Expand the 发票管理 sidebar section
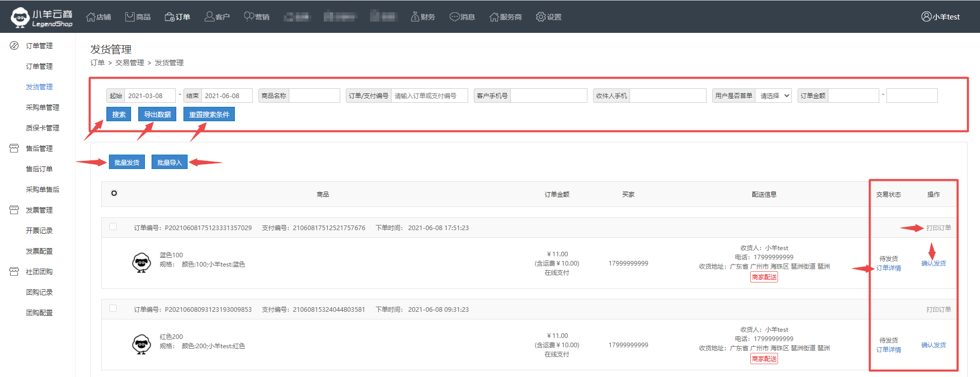The width and height of the screenshot is (980, 377). (39, 210)
